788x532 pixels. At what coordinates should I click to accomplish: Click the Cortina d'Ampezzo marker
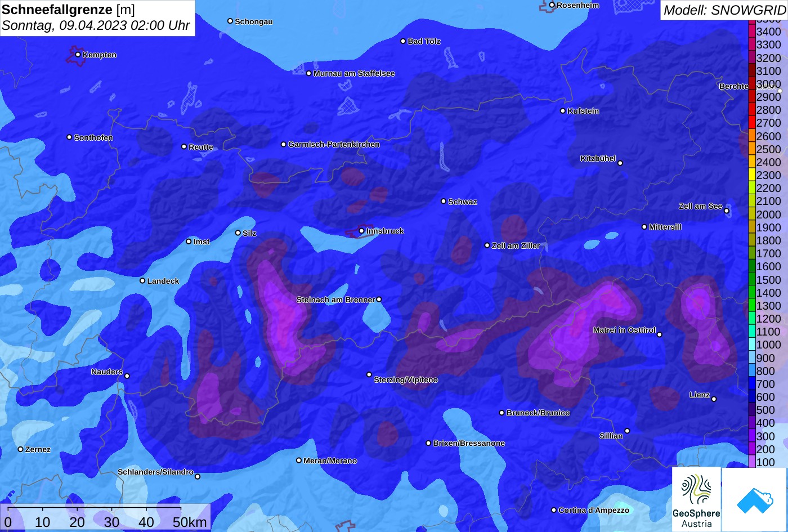point(553,510)
